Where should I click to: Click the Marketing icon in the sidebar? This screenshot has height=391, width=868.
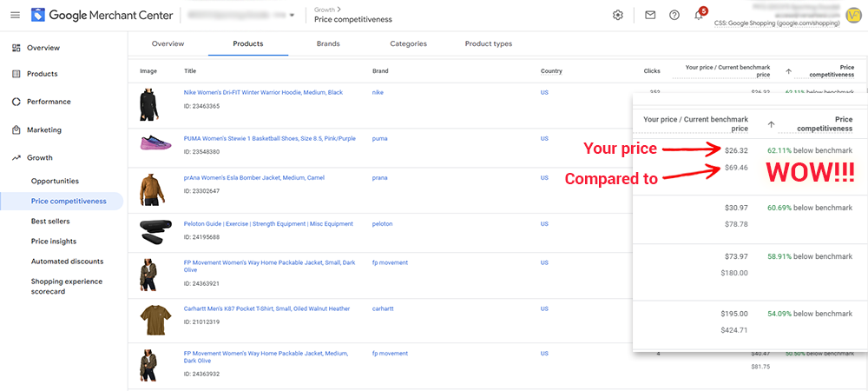point(16,130)
